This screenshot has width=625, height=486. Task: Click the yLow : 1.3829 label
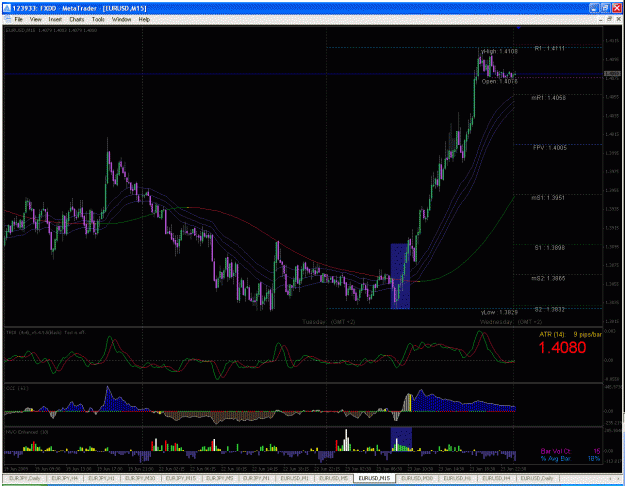pos(499,313)
